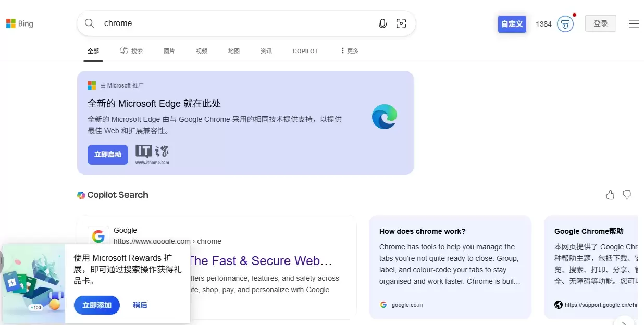This screenshot has height=325, width=644.
Task: Select the Google favicon on the result card
Action: coord(98,235)
